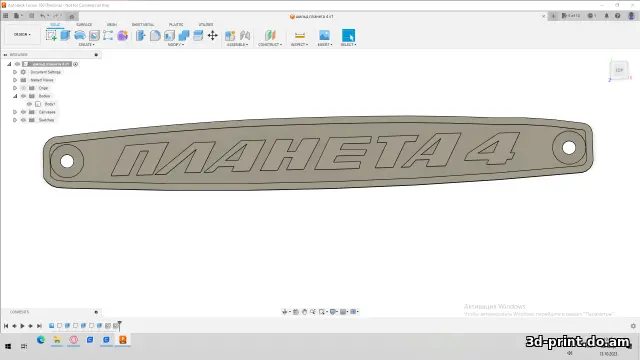Open the Data Panel grid icon

tap(6, 16)
